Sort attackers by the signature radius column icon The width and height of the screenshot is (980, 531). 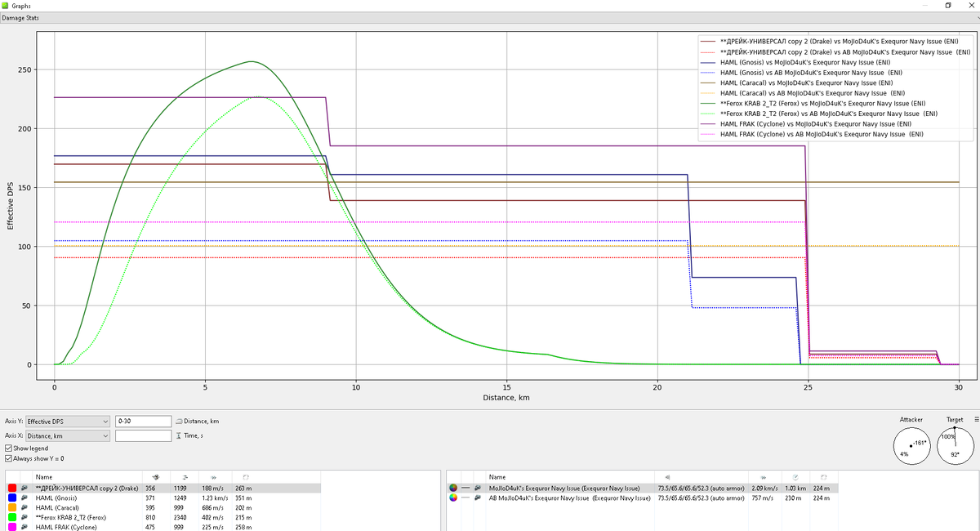(x=246, y=476)
